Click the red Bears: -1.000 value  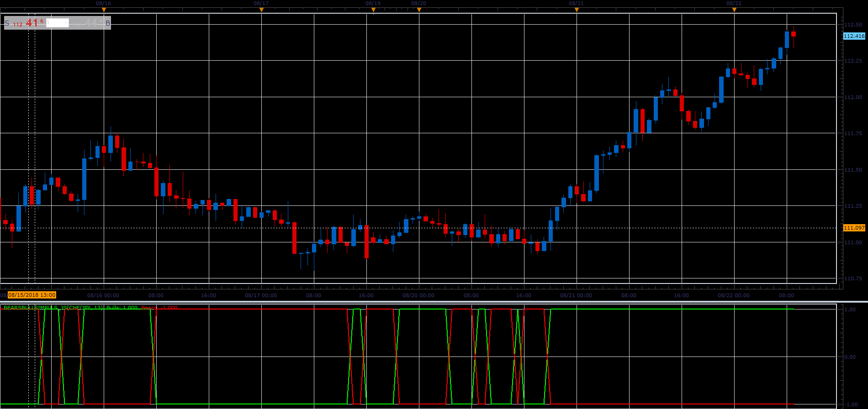point(159,308)
